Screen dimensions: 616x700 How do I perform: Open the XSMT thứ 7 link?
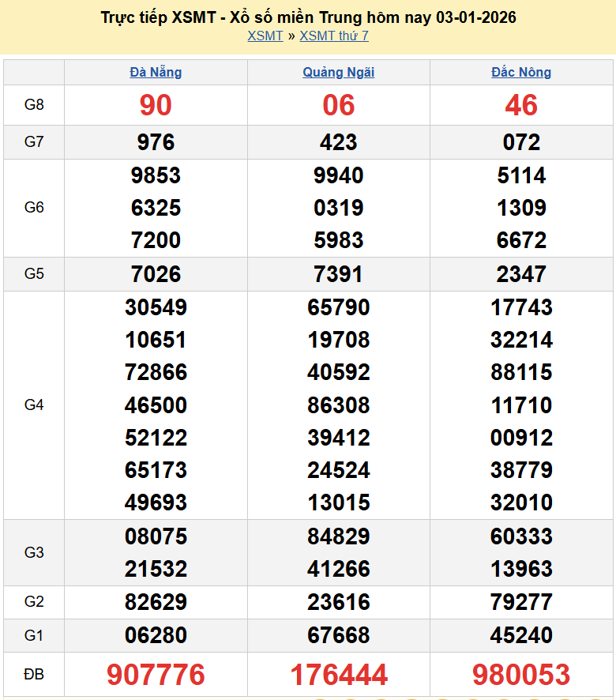334,36
